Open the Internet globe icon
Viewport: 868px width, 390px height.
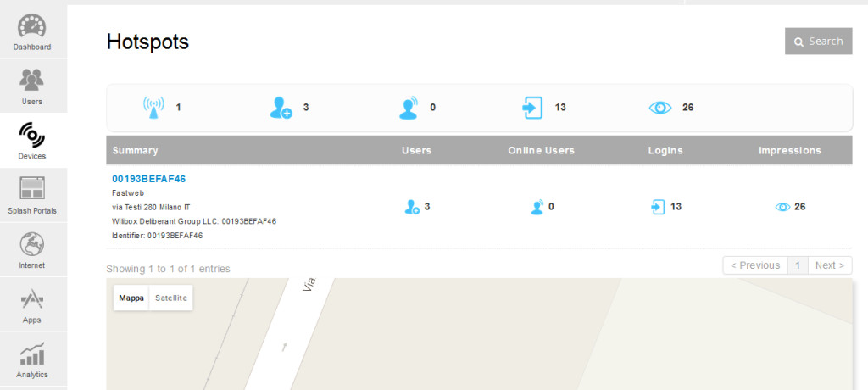32,243
